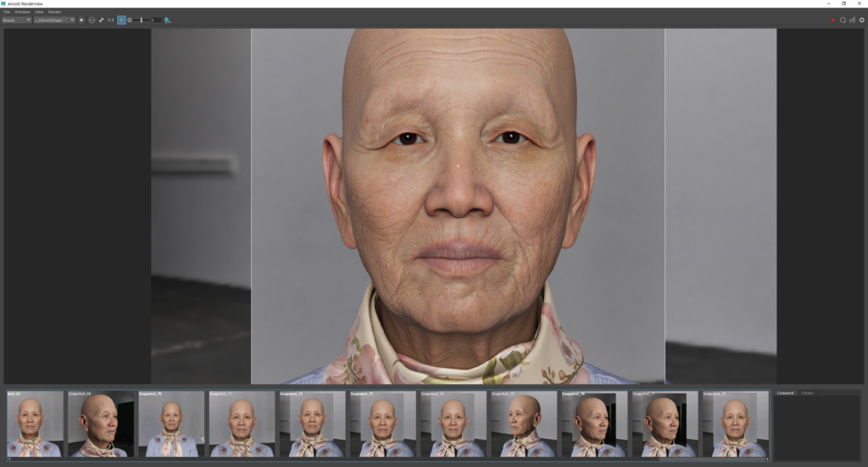Select thumbnail Snapshot_73
Screen dimensions: 868x467
(x=382, y=424)
